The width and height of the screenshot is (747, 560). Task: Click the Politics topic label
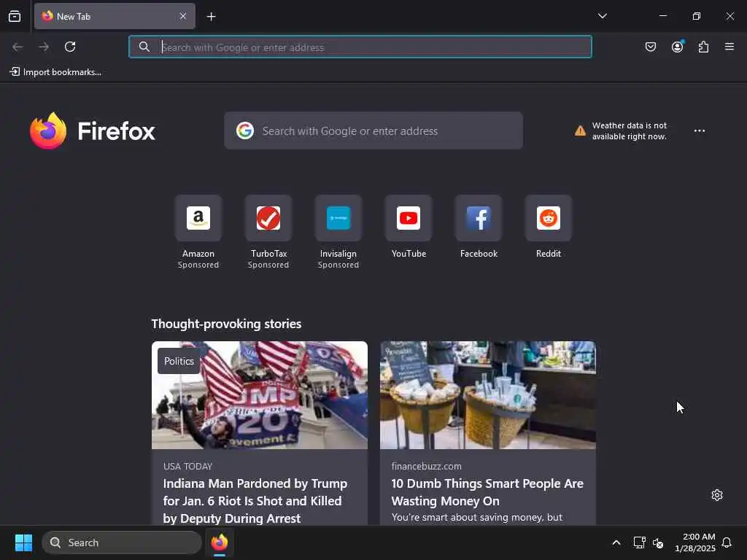[179, 361]
